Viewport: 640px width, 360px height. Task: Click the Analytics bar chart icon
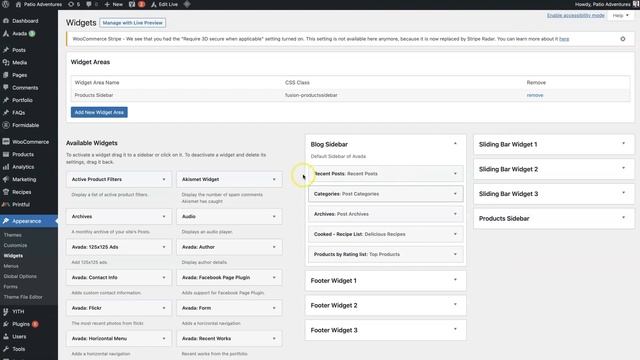pos(6,167)
